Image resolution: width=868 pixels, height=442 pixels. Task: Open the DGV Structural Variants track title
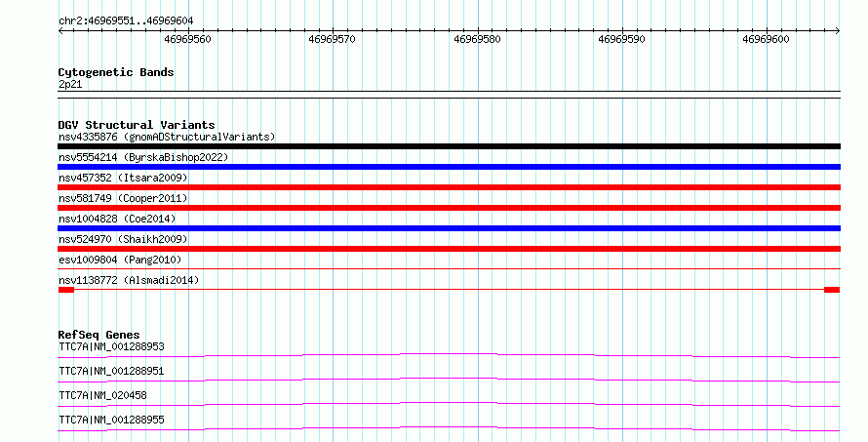pos(137,125)
